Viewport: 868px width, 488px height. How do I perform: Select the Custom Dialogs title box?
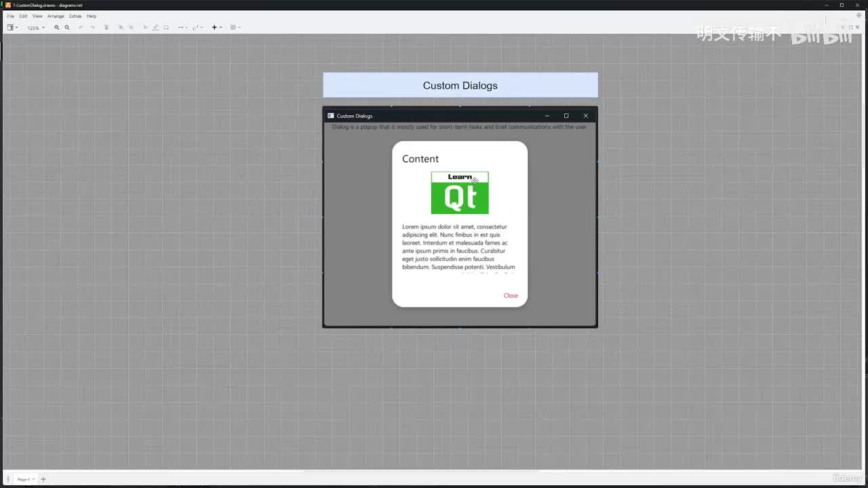click(x=460, y=85)
